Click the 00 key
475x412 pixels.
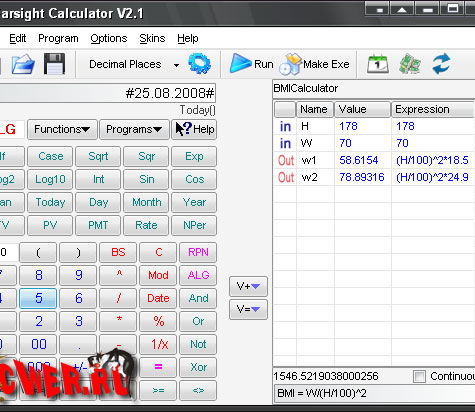[x=38, y=344]
